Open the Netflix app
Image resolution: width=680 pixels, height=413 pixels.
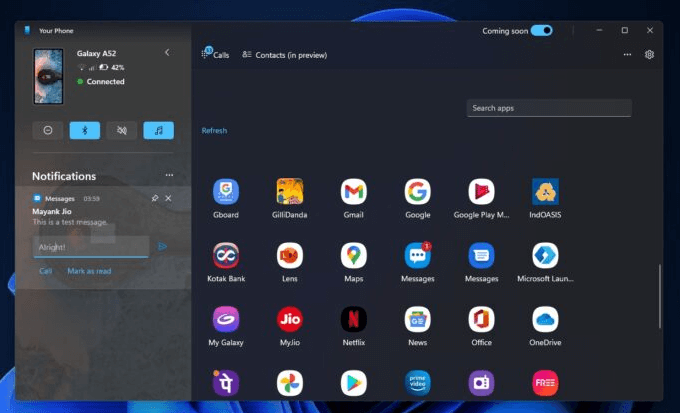tap(353, 319)
